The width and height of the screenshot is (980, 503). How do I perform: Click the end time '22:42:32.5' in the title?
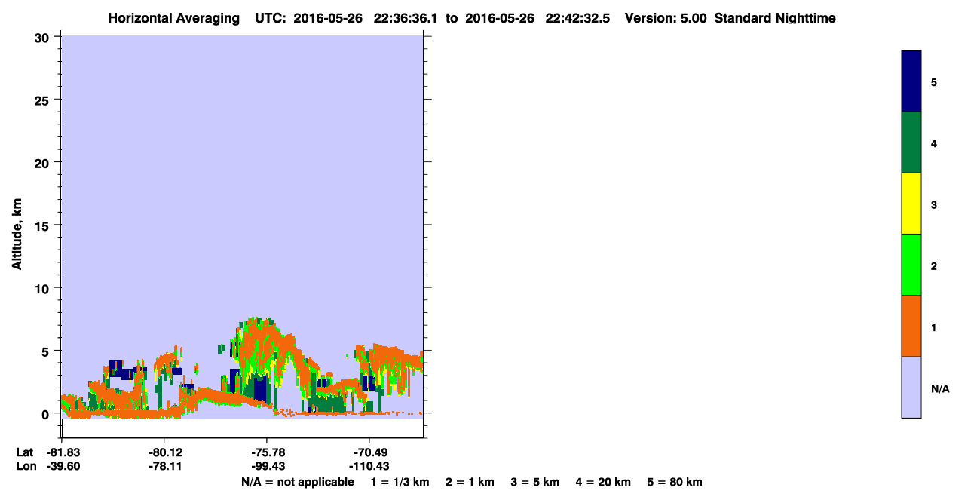tap(577, 18)
